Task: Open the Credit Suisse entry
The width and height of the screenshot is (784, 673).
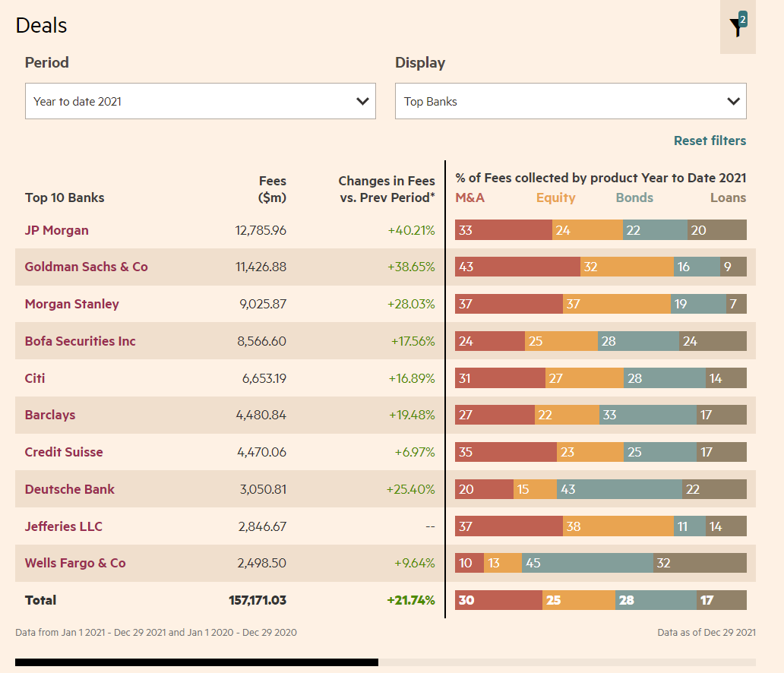Action: [x=63, y=452]
